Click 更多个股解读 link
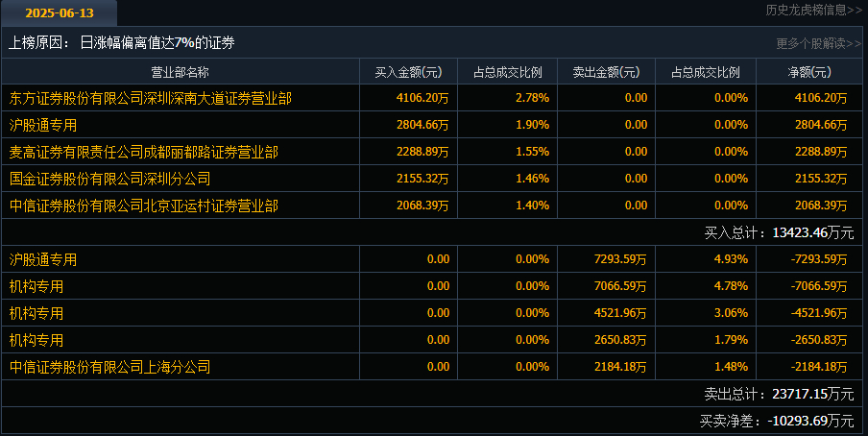 click(x=818, y=43)
